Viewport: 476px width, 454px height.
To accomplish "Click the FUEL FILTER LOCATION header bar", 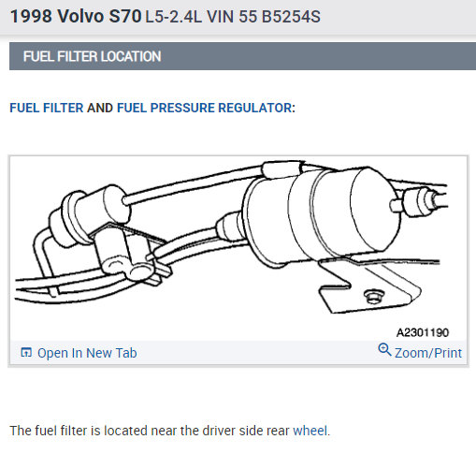I will [x=242, y=56].
